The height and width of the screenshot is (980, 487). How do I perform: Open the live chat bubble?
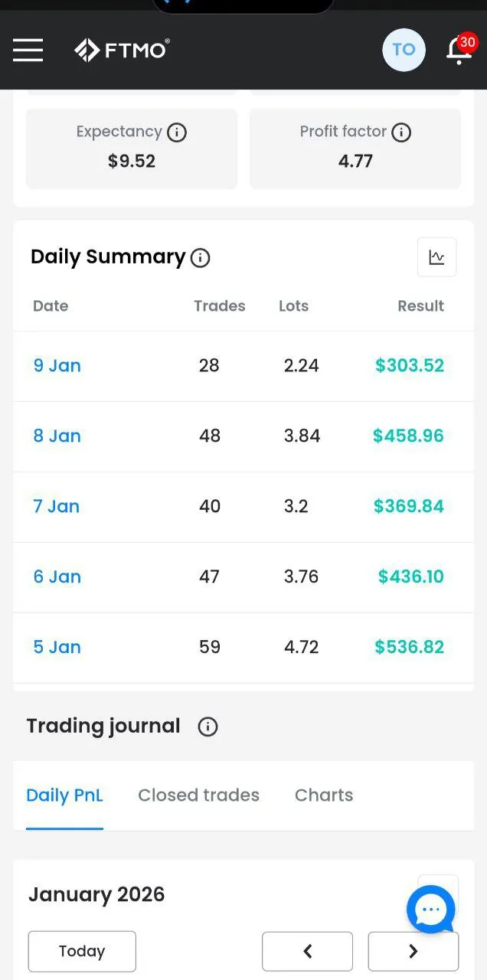point(431,910)
